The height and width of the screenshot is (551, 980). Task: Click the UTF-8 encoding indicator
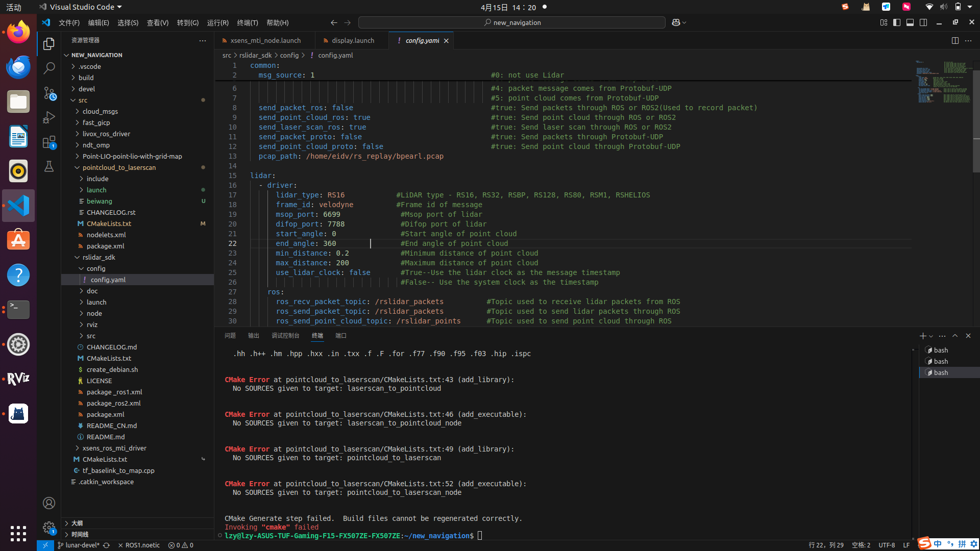pos(887,545)
